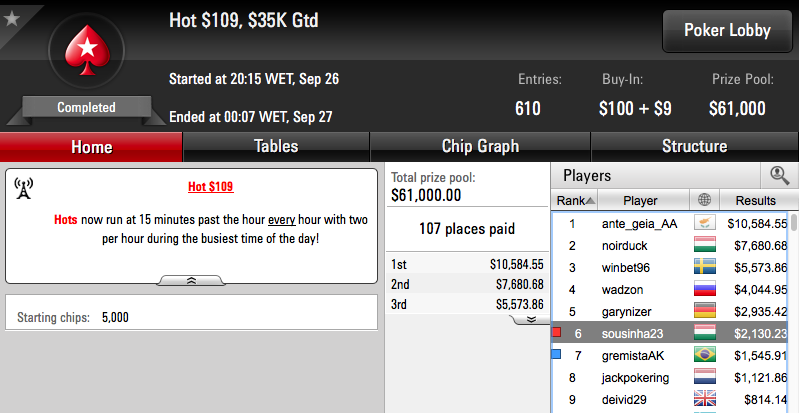The width and height of the screenshot is (799, 413).
Task: Sort players by the Rank column
Action: click(x=575, y=200)
